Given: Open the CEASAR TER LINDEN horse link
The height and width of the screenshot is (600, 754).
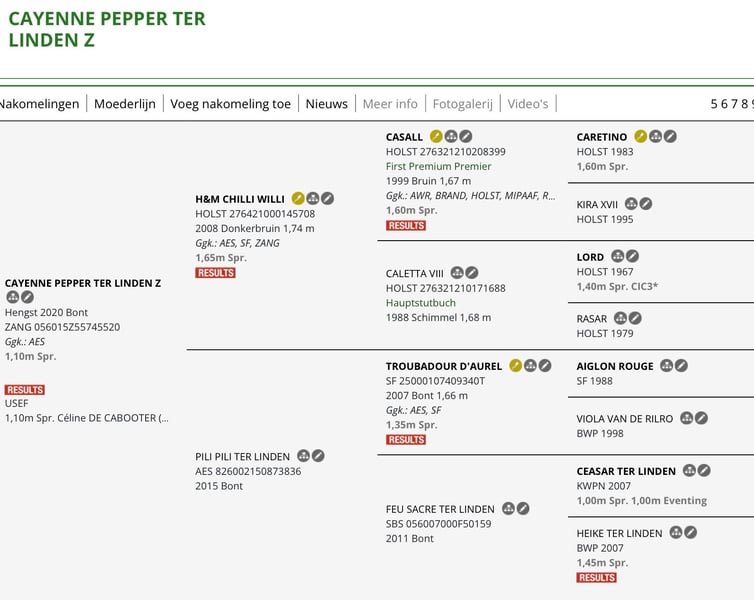Looking at the screenshot, I should 626,471.
